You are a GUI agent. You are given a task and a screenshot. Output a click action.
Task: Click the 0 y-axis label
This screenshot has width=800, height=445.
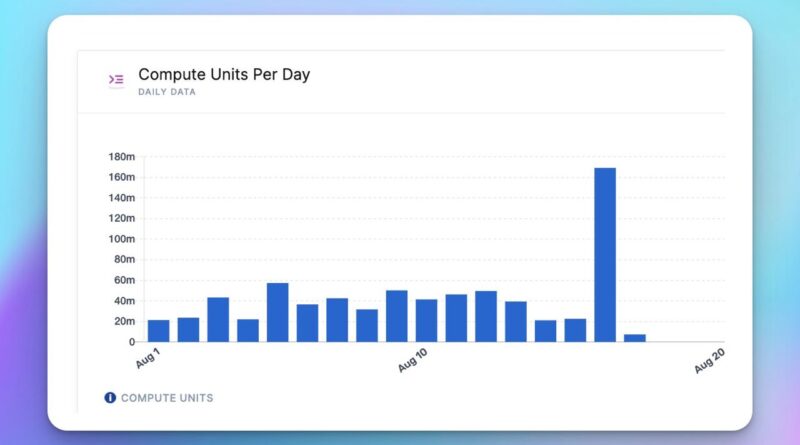pyautogui.click(x=130, y=342)
